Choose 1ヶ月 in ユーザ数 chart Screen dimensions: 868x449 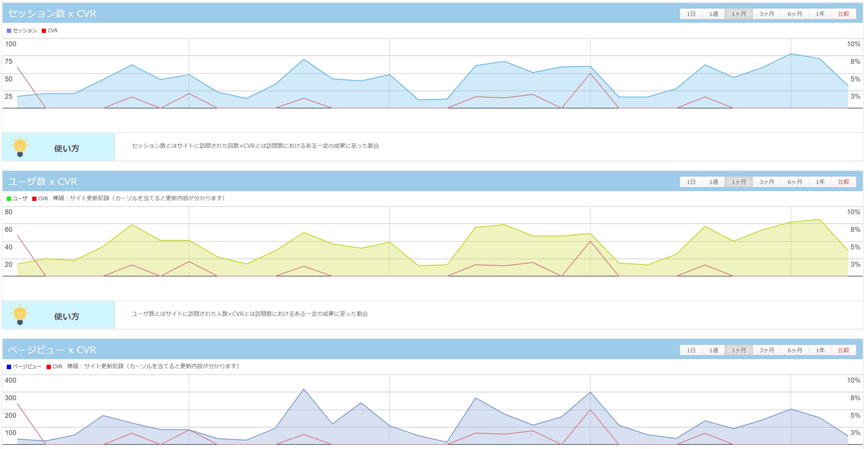[738, 182]
